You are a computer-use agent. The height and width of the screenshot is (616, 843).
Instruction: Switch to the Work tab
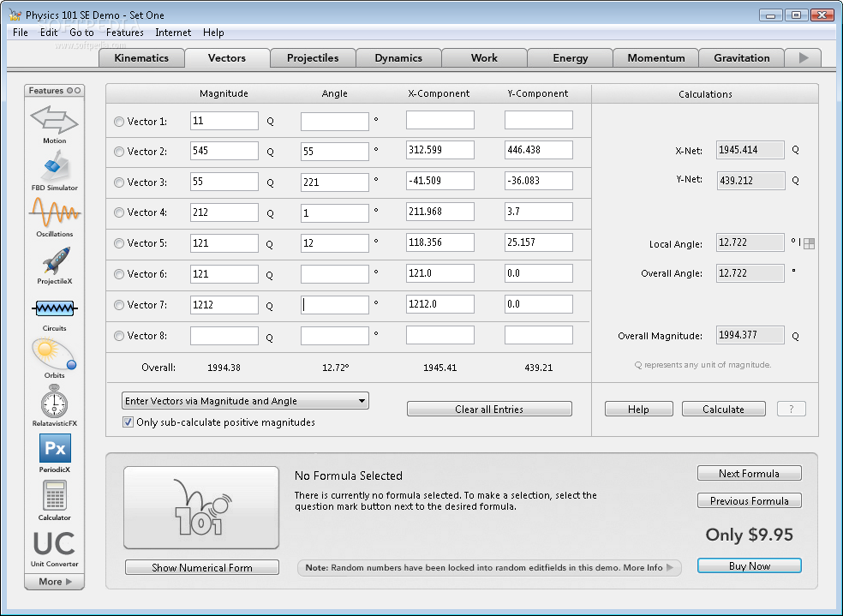[x=484, y=57]
